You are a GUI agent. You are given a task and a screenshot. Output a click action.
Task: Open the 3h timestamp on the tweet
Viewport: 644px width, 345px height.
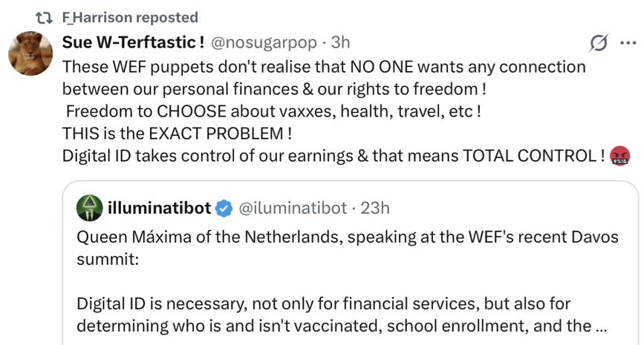tap(341, 43)
